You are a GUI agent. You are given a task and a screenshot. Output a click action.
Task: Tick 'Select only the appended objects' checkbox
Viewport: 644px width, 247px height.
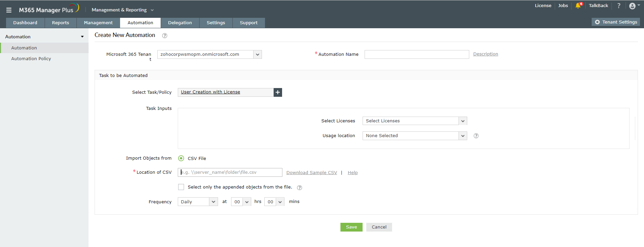[x=181, y=187]
